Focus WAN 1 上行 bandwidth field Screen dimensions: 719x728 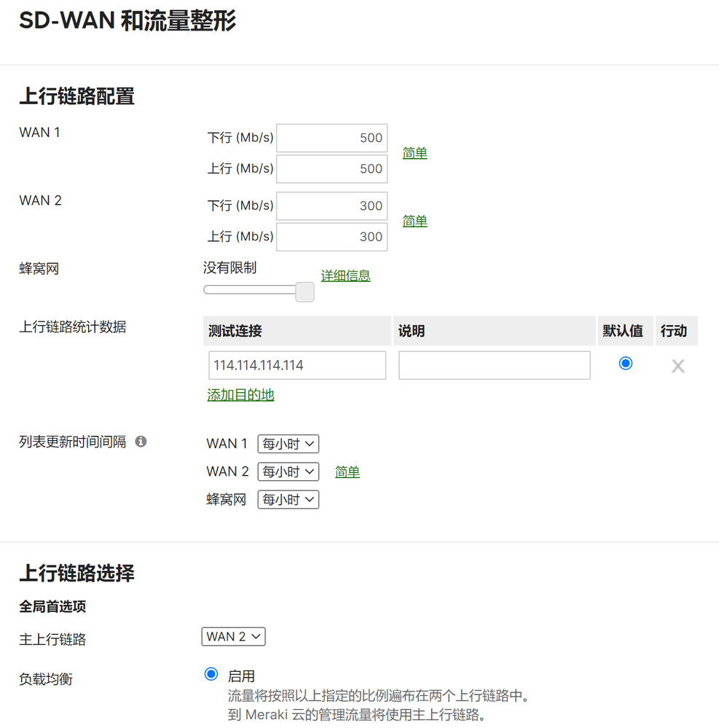(x=332, y=169)
